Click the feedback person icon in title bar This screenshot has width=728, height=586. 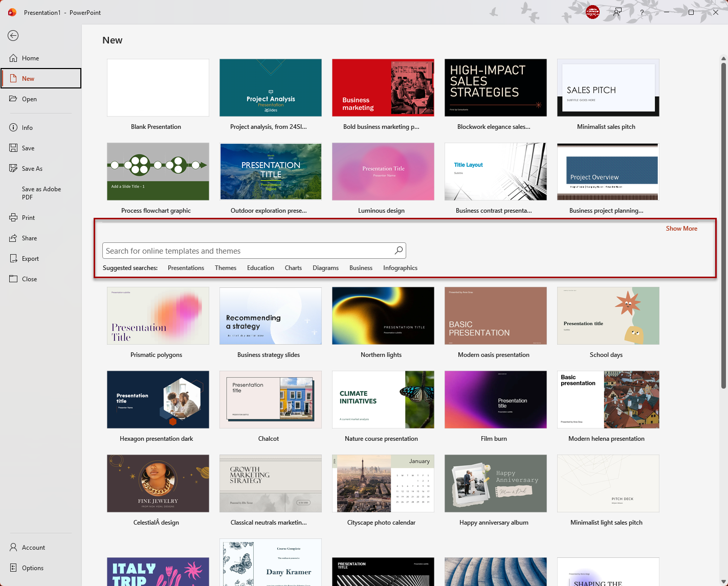tap(617, 12)
